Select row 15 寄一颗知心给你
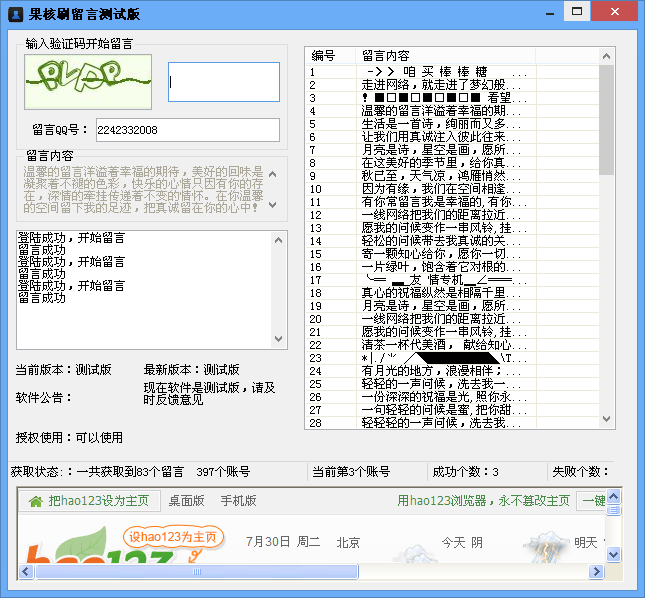 (452, 254)
